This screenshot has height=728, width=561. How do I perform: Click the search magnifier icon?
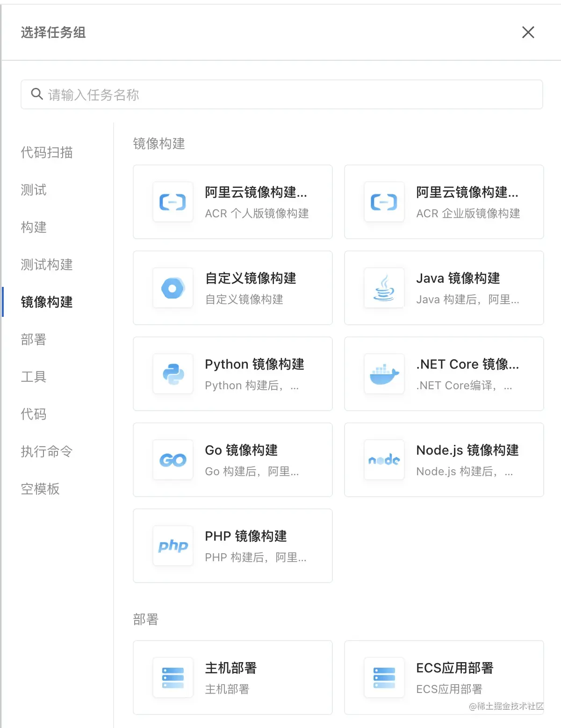click(37, 94)
